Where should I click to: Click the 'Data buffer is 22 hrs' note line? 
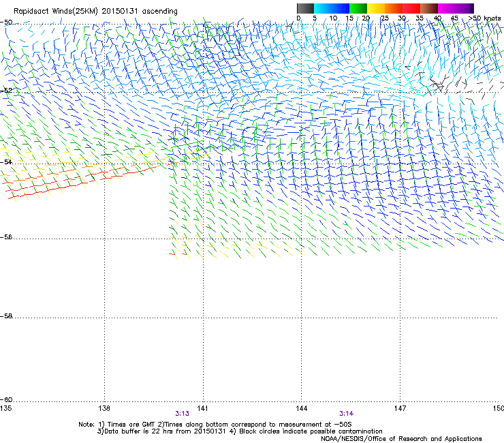(x=240, y=431)
